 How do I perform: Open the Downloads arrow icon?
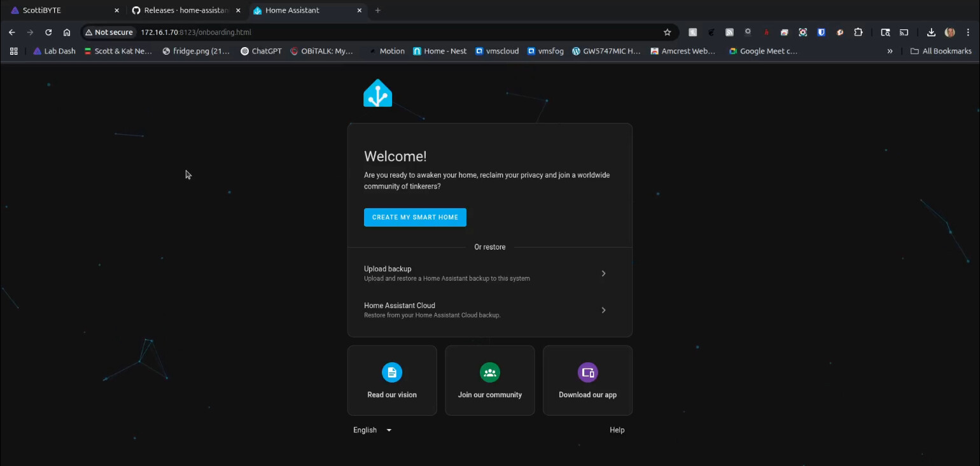tap(931, 32)
